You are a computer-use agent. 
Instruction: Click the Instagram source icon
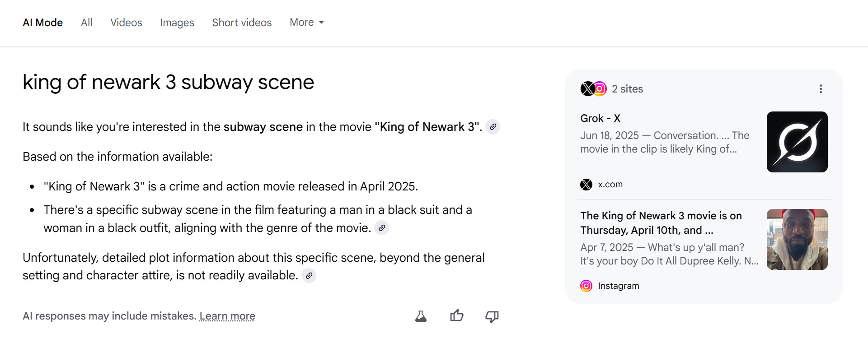click(x=586, y=286)
